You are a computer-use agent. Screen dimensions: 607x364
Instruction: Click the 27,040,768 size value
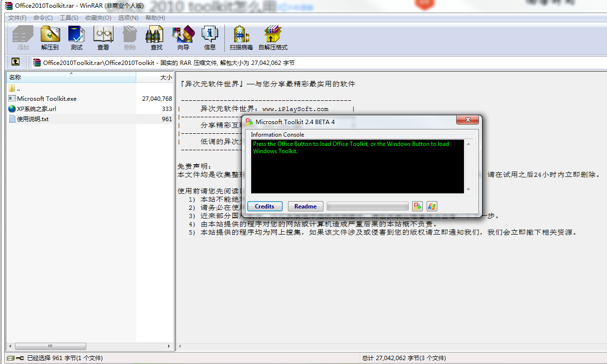[157, 98]
